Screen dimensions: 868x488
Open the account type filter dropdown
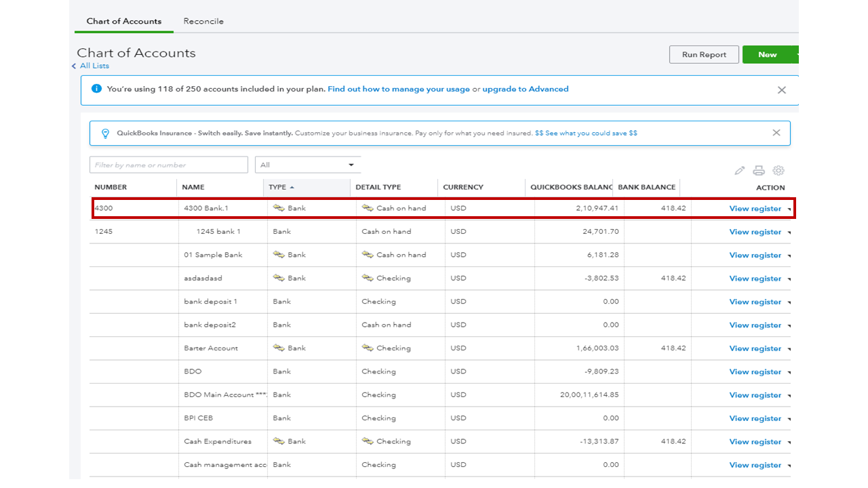tap(308, 165)
